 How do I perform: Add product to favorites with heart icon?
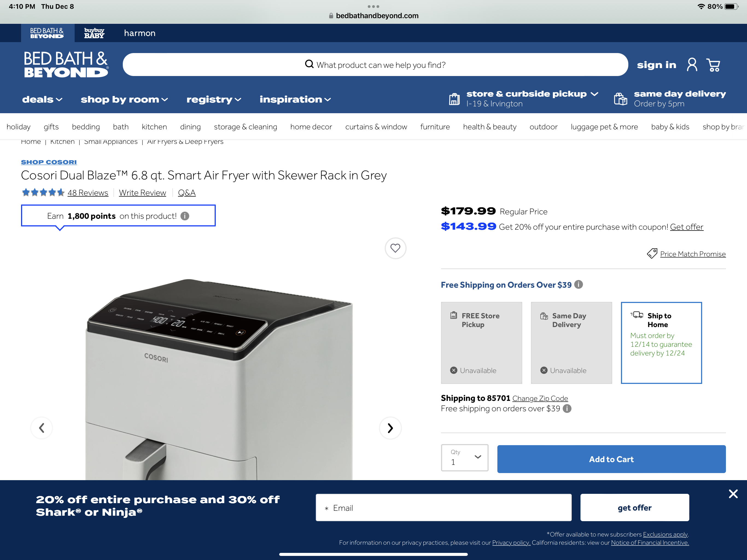tap(395, 248)
